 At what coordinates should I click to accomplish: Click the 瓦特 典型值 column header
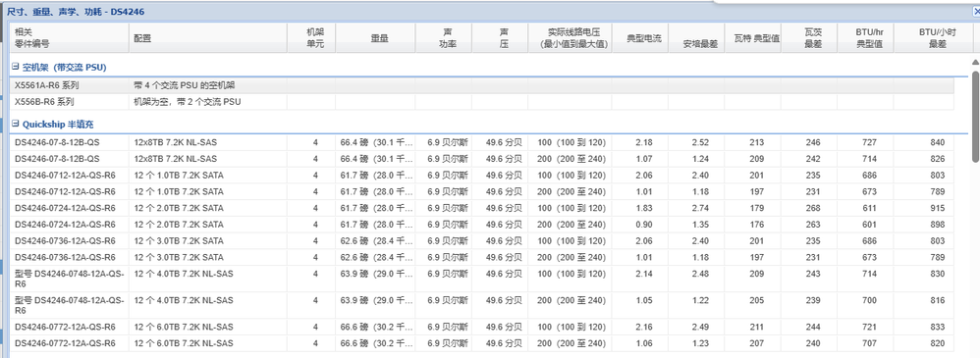[x=754, y=38]
